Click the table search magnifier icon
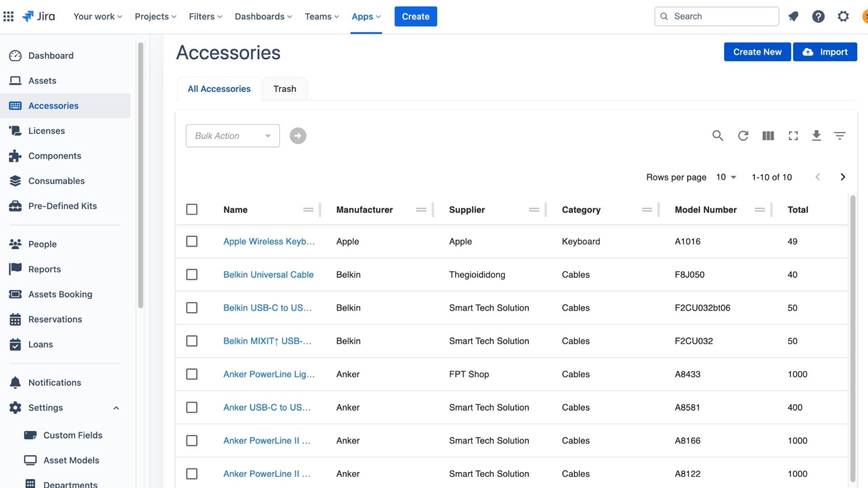The width and height of the screenshot is (868, 488). click(x=717, y=136)
